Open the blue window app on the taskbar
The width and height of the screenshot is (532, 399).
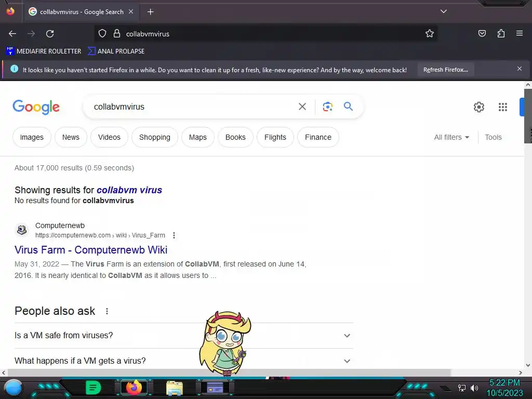click(x=215, y=388)
